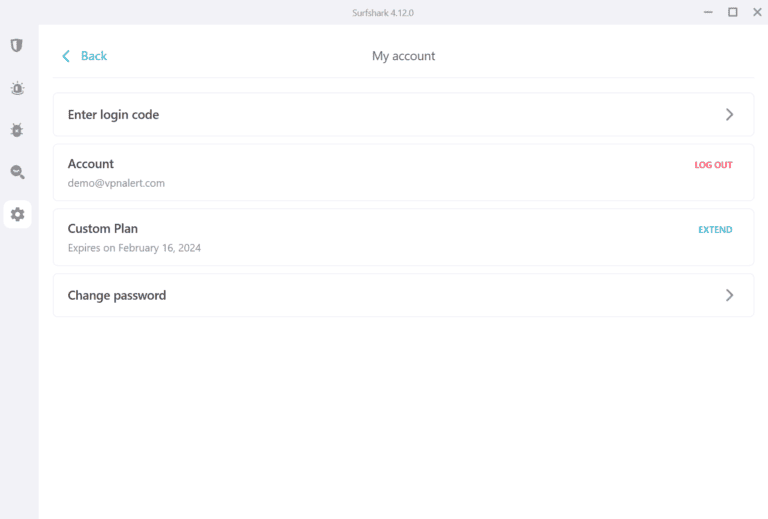Open the Search magnifier section in sidebar
768x519 pixels.
click(17, 172)
